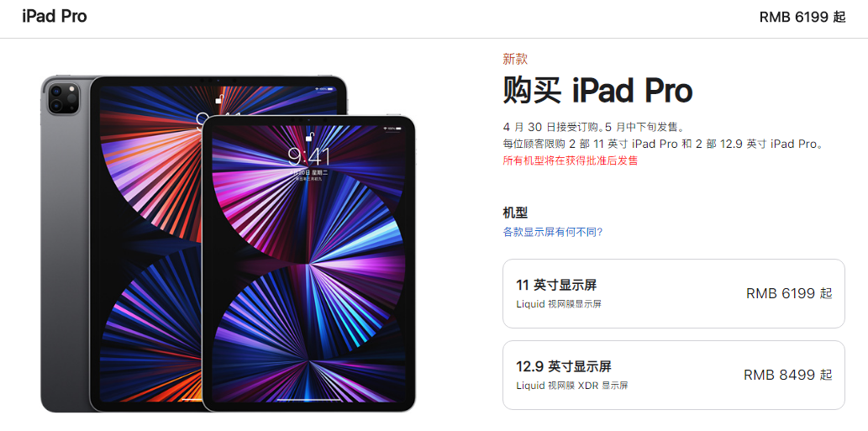Click the padlock icon on the larger iPad screen
The image size is (868, 431).
pos(220,100)
